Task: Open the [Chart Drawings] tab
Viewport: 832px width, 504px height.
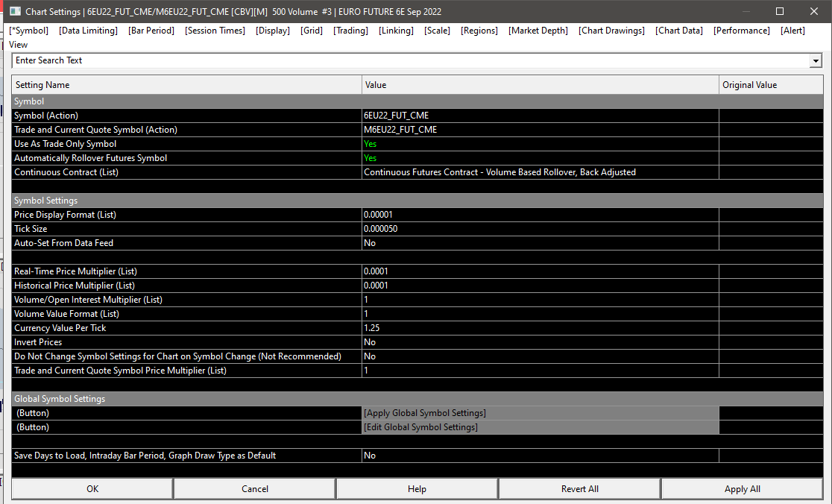Action: pos(611,31)
